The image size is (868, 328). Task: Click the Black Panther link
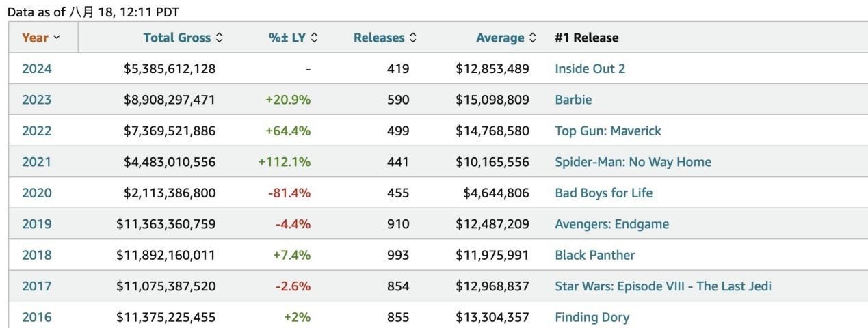pyautogui.click(x=594, y=255)
